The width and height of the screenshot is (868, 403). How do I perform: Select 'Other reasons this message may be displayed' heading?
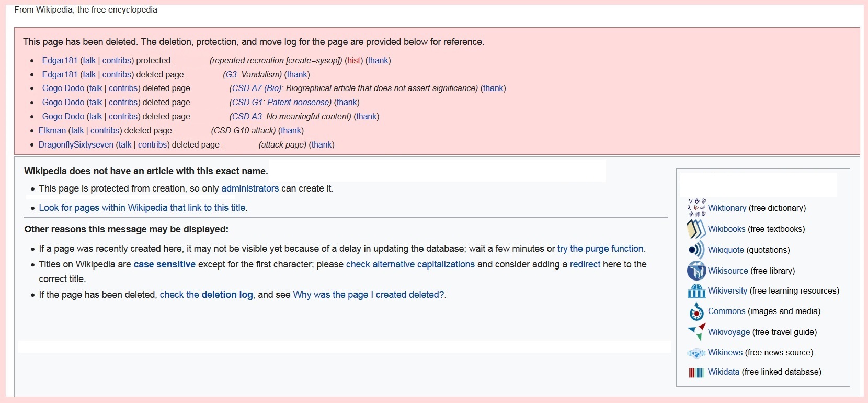tap(126, 229)
